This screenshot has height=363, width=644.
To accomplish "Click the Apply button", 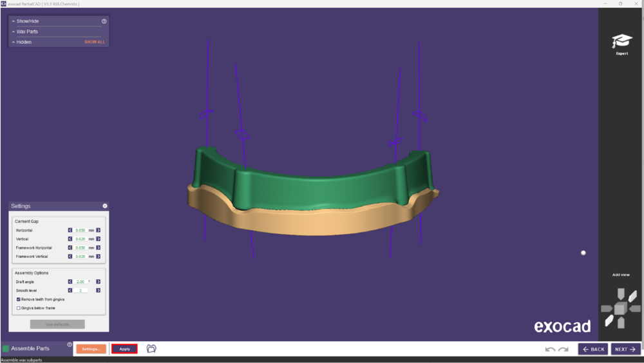I will [x=124, y=349].
